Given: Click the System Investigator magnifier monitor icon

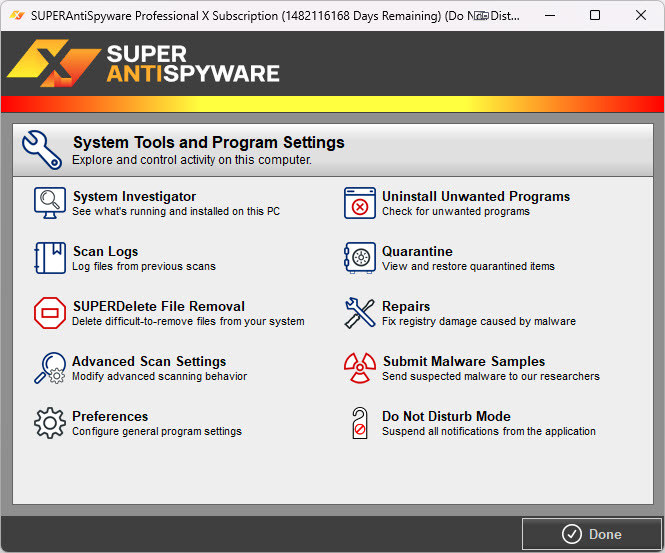Looking at the screenshot, I should (49, 203).
